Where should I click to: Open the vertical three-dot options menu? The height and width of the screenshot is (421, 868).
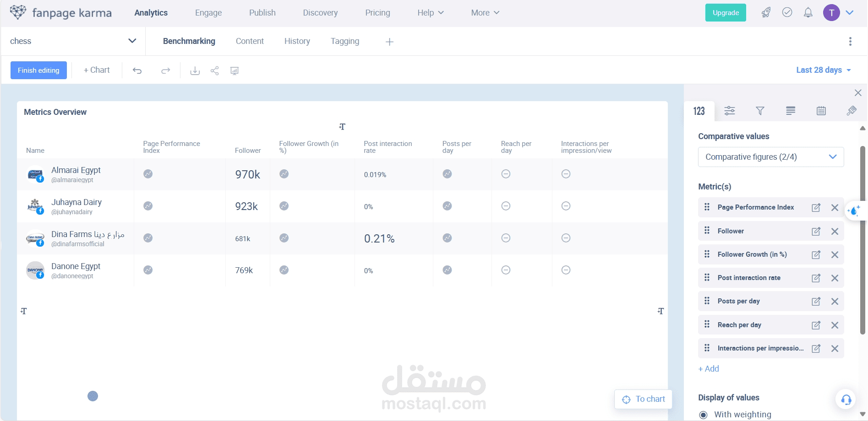850,41
